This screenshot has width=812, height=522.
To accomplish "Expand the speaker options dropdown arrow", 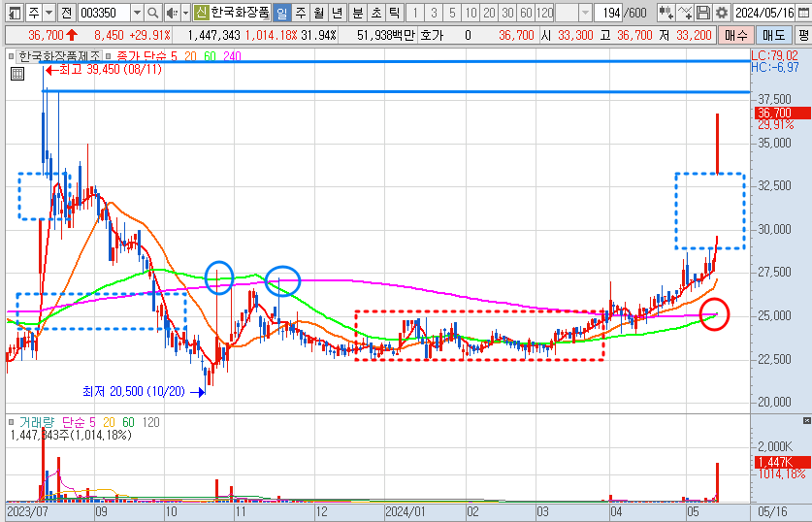I will point(185,13).
